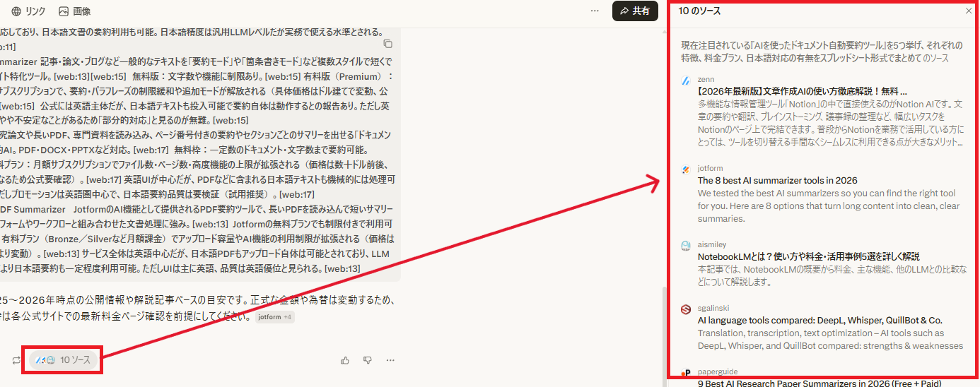Image resolution: width=980 pixels, height=387 pixels.
Task: Click the sgalinski source name text
Action: pos(713,308)
